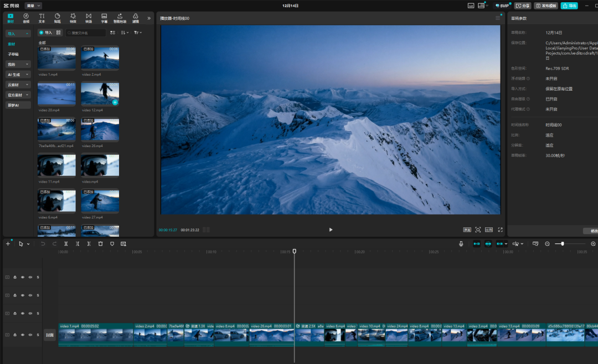Image resolution: width=598 pixels, height=364 pixels.
Task: Hide the main video track with eye icon
Action: click(x=23, y=335)
